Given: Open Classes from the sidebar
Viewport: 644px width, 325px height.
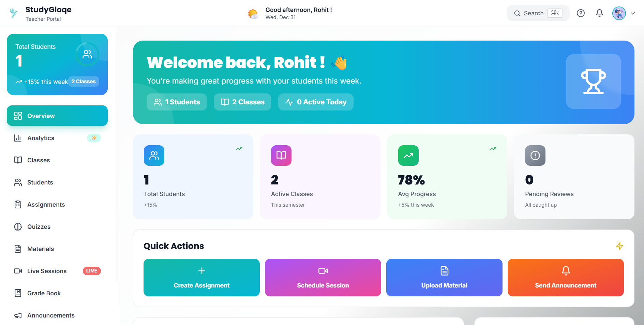Looking at the screenshot, I should [57, 160].
